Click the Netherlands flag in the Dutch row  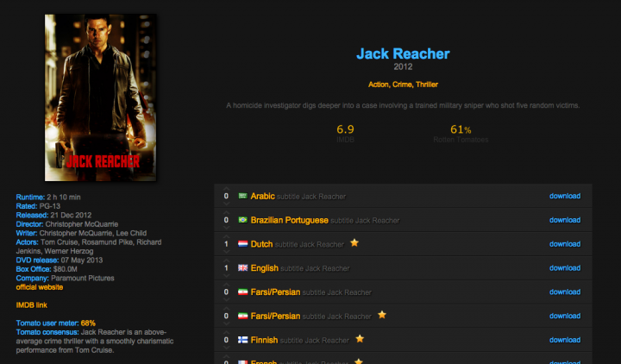(x=242, y=244)
